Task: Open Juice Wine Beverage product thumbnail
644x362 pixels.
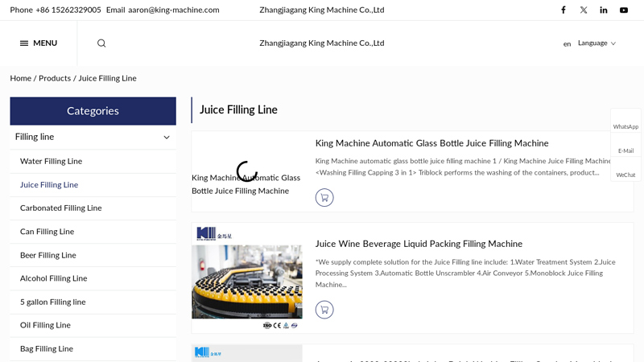Action: click(x=247, y=278)
